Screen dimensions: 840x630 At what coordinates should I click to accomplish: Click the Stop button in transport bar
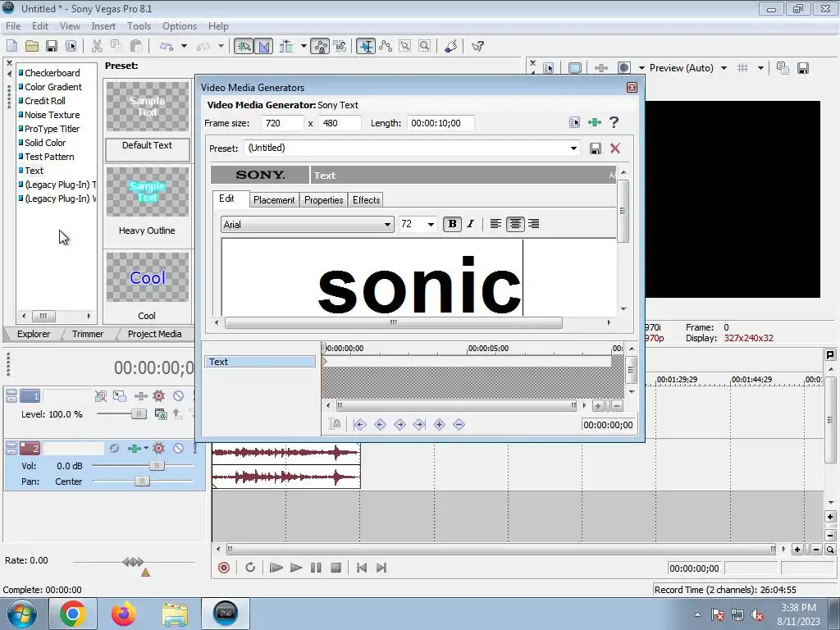(x=336, y=568)
